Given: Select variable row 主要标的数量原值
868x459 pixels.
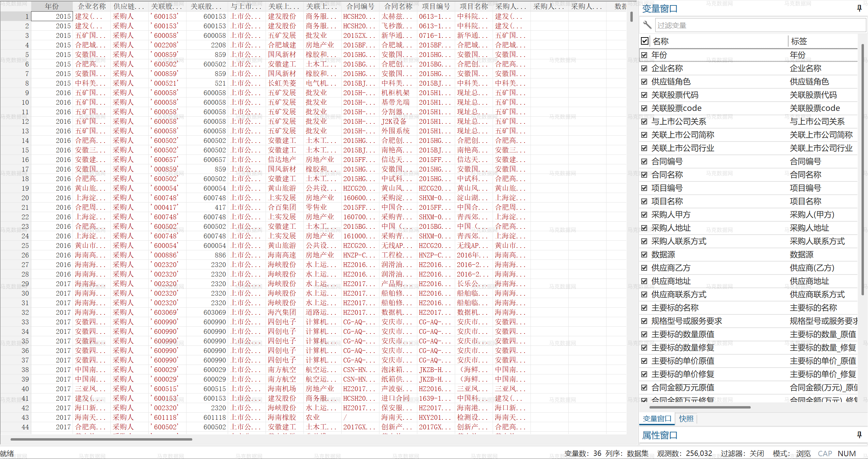Looking at the screenshot, I should pos(748,334).
